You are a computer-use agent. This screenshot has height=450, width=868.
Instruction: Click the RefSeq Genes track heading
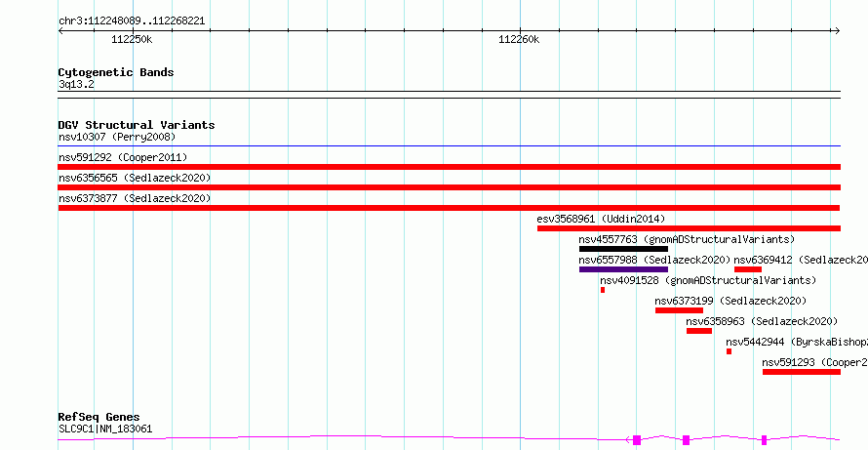[99, 417]
